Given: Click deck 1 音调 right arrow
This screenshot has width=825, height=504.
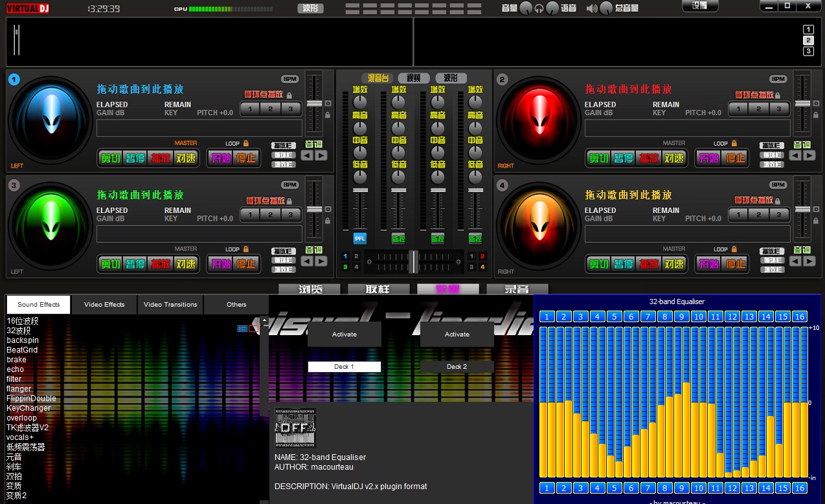Looking at the screenshot, I should [x=321, y=155].
